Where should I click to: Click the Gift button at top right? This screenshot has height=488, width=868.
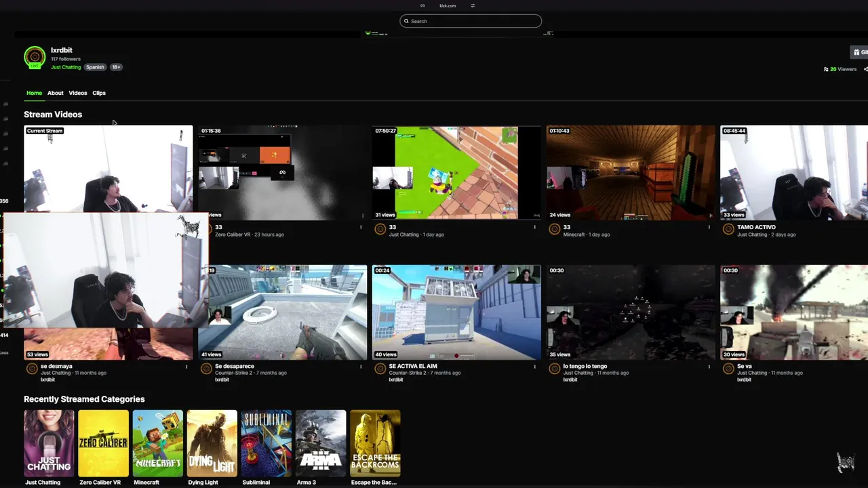859,52
